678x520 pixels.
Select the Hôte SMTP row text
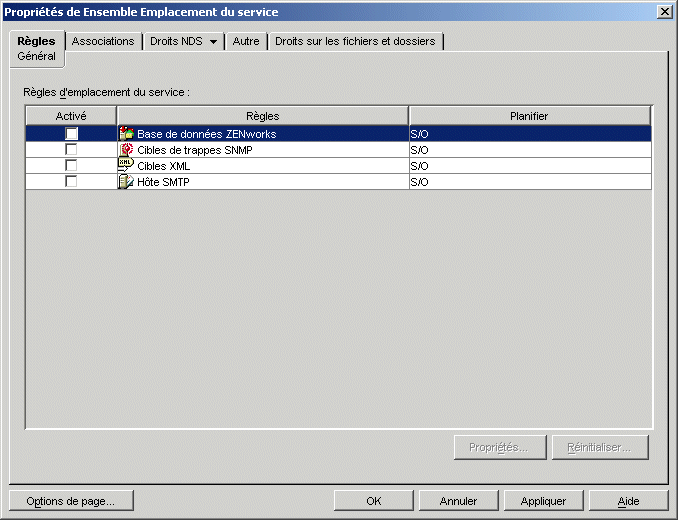[163, 182]
